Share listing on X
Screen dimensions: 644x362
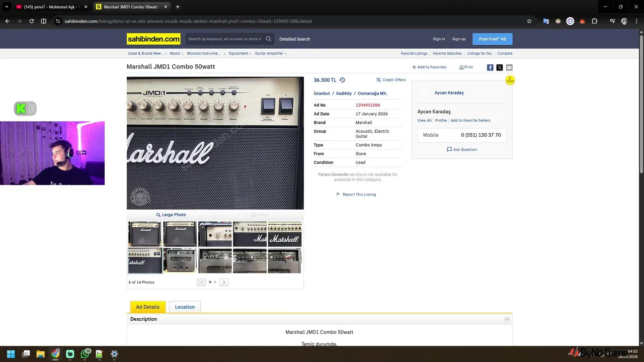pyautogui.click(x=500, y=67)
